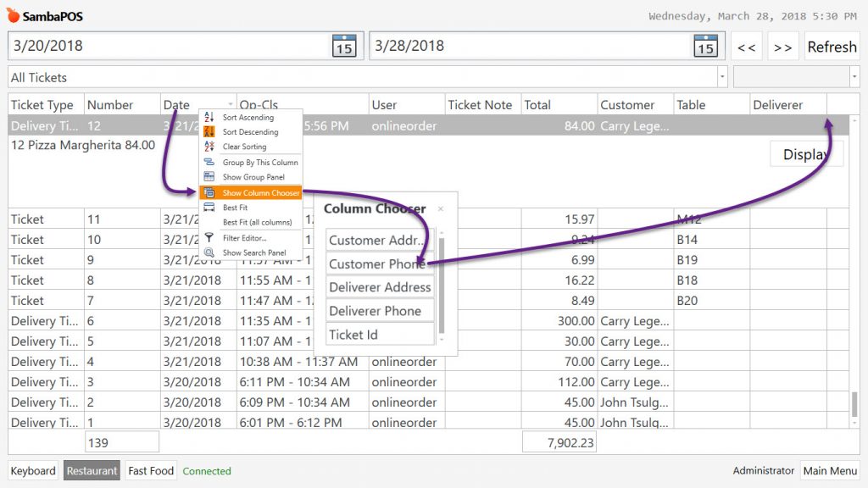Screen dimensions: 868x488
Task: Click the Sort Descending icon in context menu
Action: 209,131
